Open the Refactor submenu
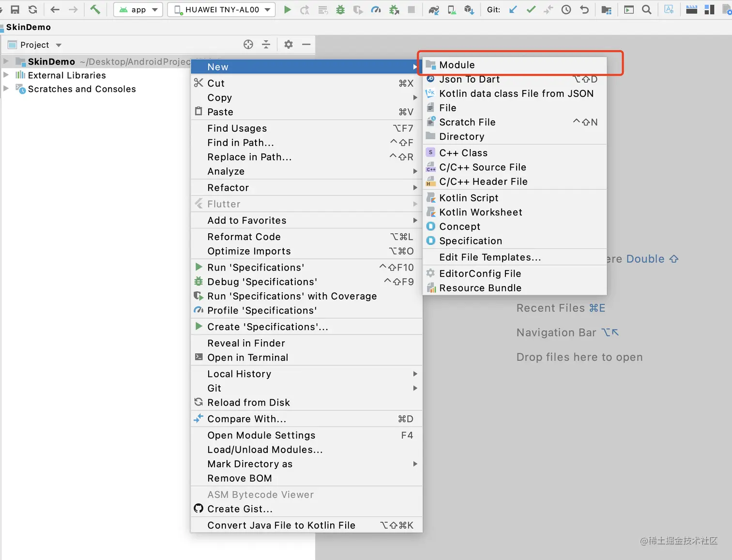 point(307,188)
